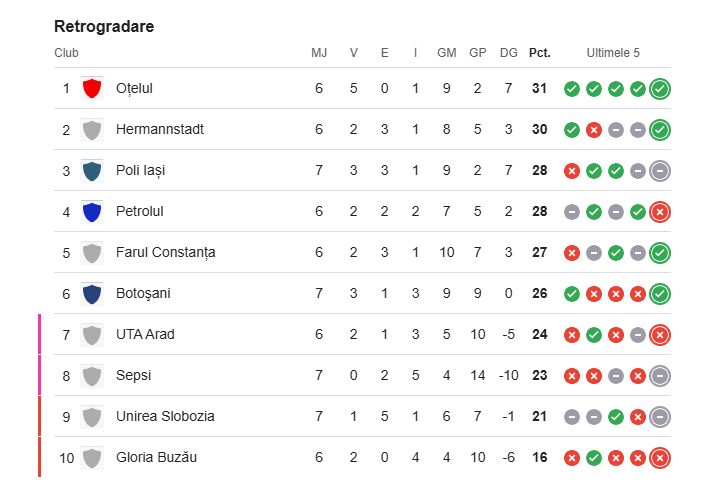Click the Poli Iași club crest icon
Image resolution: width=706 pixels, height=492 pixels.
click(x=92, y=171)
